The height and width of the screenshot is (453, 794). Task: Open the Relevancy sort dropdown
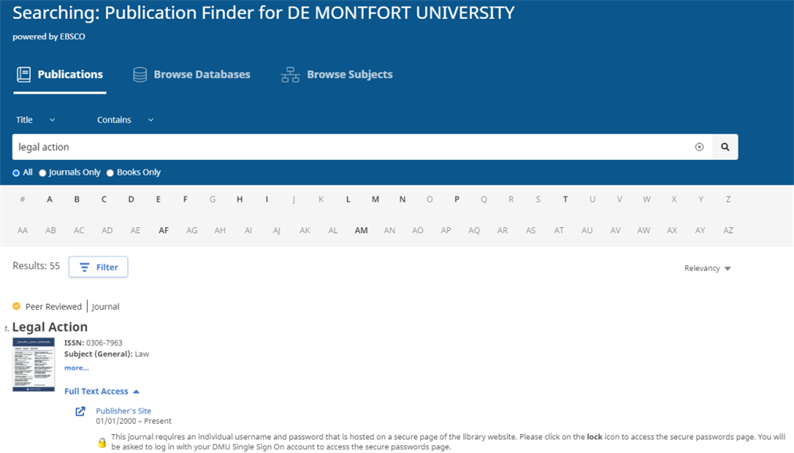[707, 268]
